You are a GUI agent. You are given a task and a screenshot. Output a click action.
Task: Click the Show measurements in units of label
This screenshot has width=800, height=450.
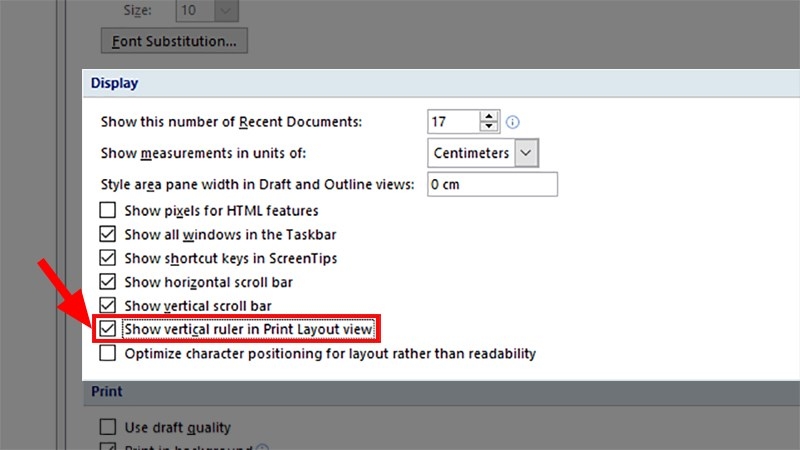[203, 153]
